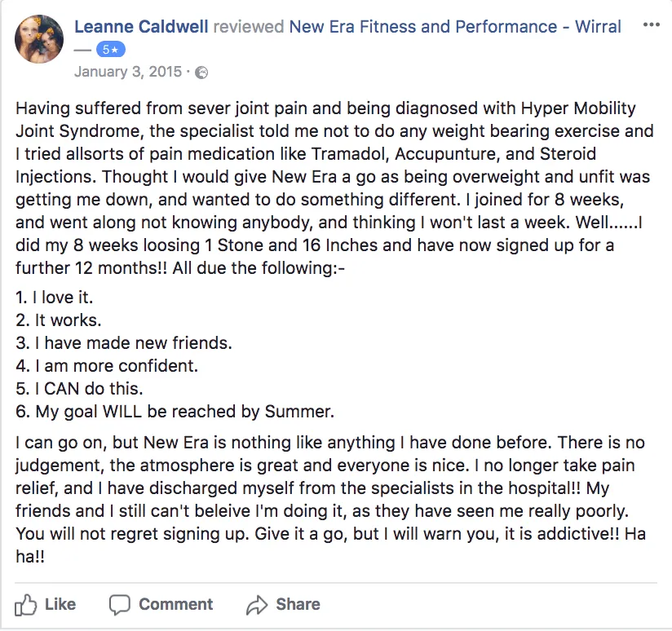
Task: Click the "1. I love it." line
Action: [55, 298]
